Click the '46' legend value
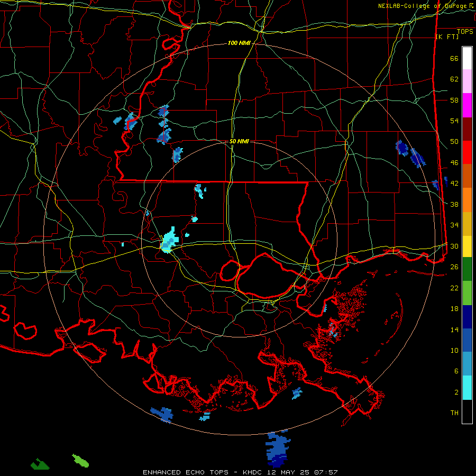This screenshot has width=476, height=476. pyautogui.click(x=454, y=163)
